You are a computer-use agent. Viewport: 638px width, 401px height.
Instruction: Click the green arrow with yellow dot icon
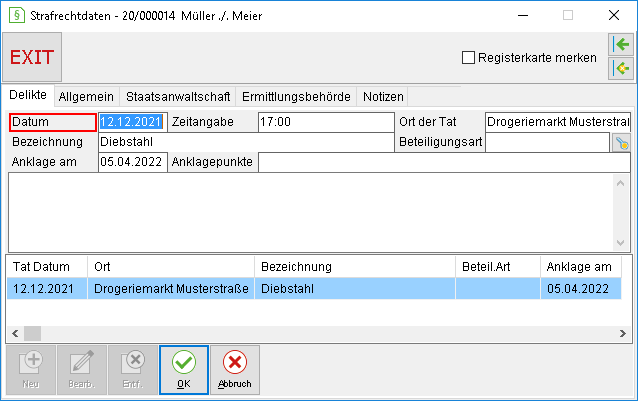[x=621, y=68]
